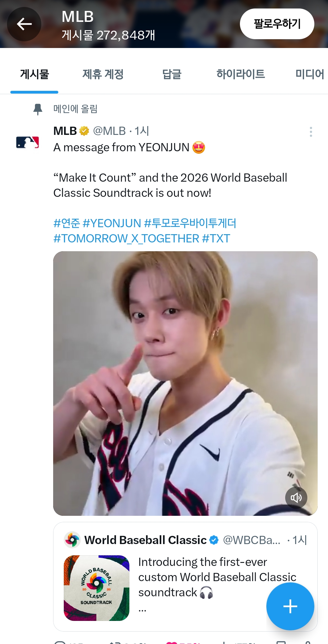Open the 답글 replies tab

[172, 74]
